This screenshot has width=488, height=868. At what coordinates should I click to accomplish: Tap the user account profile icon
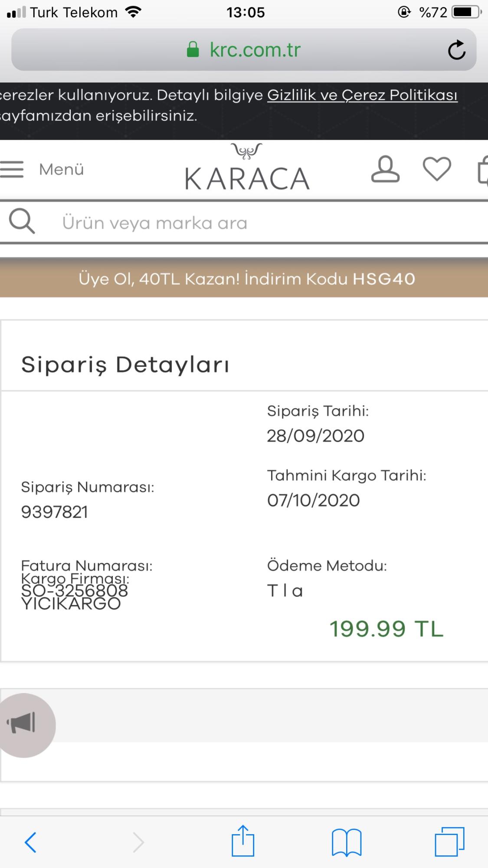coord(385,169)
